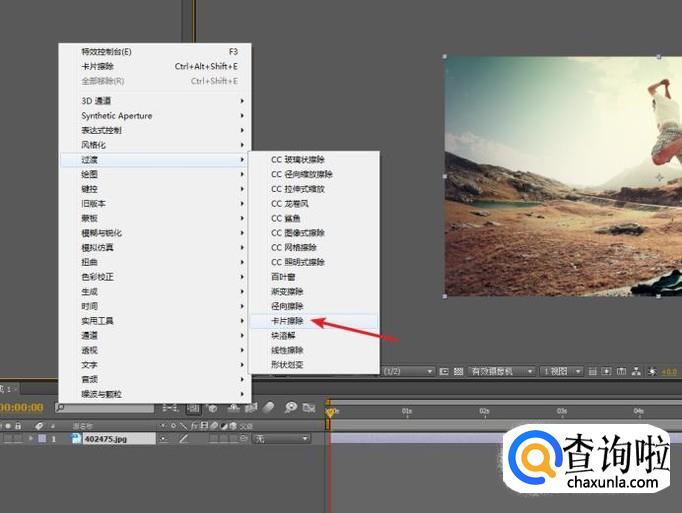Image resolution: width=682 pixels, height=513 pixels.
Task: Choose CC 玻璃状擦除 in the submenu
Action: pos(297,159)
